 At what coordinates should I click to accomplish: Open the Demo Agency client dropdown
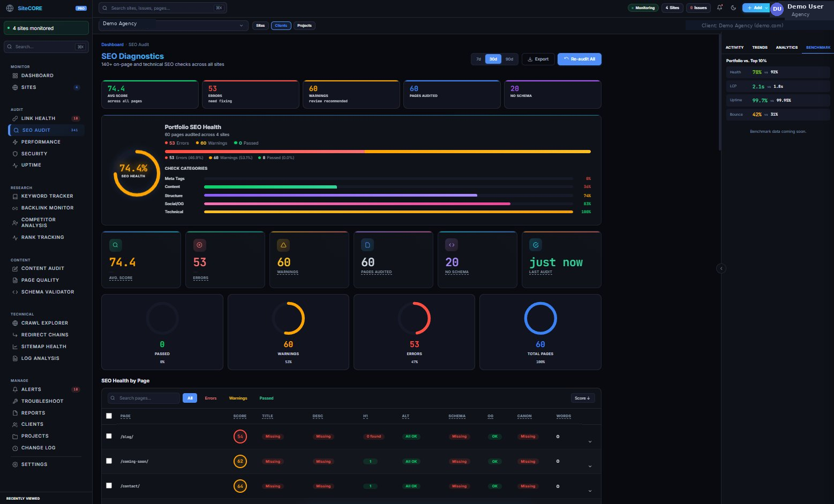tap(173, 25)
